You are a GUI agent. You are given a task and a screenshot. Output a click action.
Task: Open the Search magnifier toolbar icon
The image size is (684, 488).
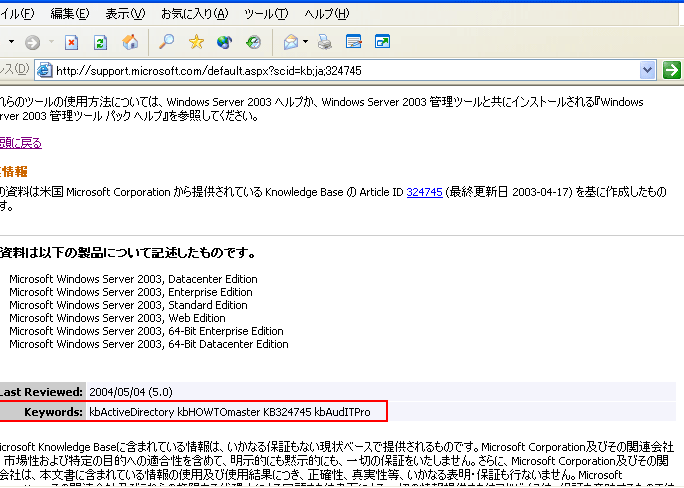point(167,42)
